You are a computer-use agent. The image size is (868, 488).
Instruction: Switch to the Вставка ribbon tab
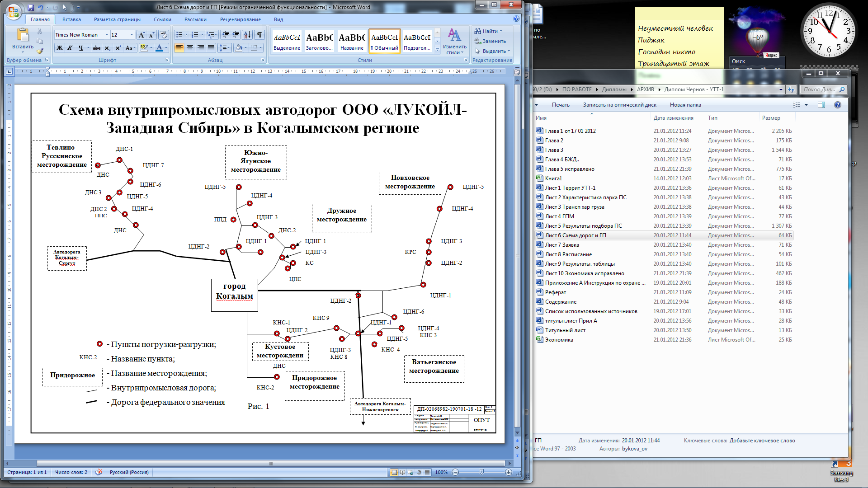71,19
